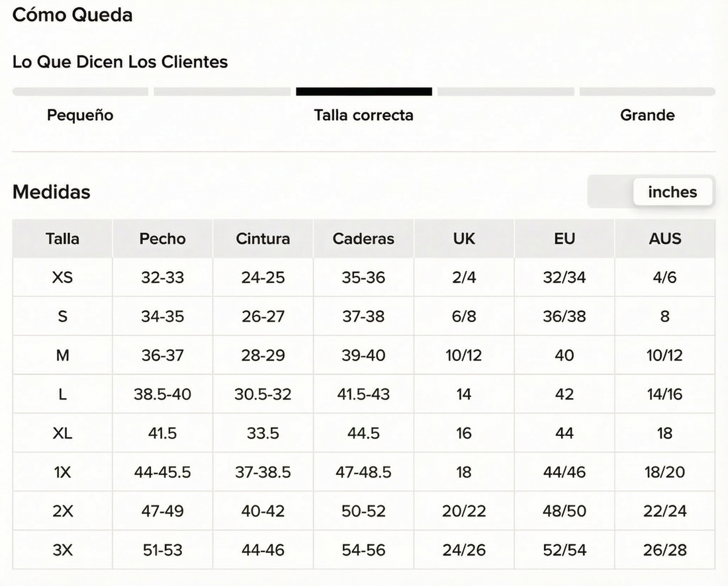Click the UK column header
Image resolution: width=728 pixels, height=586 pixels.
point(464,239)
